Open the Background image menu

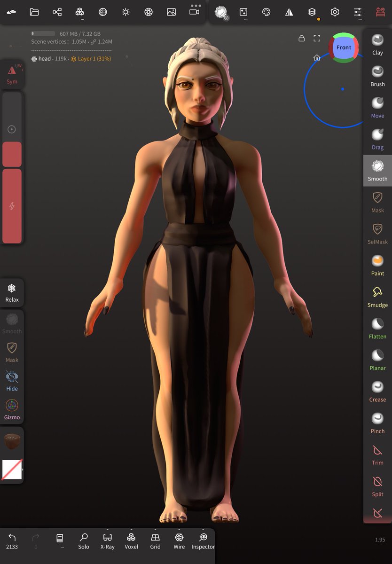[171, 12]
